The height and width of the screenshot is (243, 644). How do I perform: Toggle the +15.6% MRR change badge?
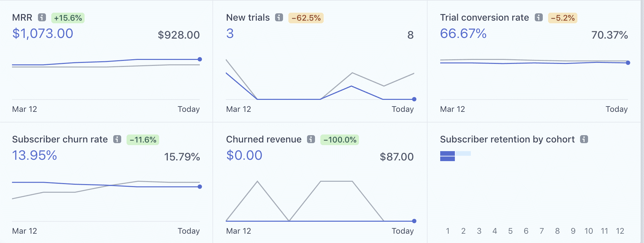point(67,18)
